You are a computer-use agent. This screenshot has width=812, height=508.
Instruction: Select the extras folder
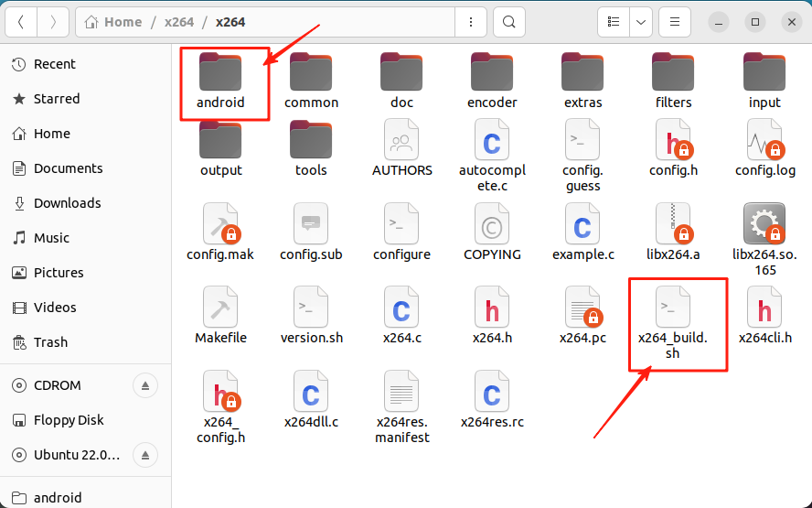pyautogui.click(x=582, y=81)
